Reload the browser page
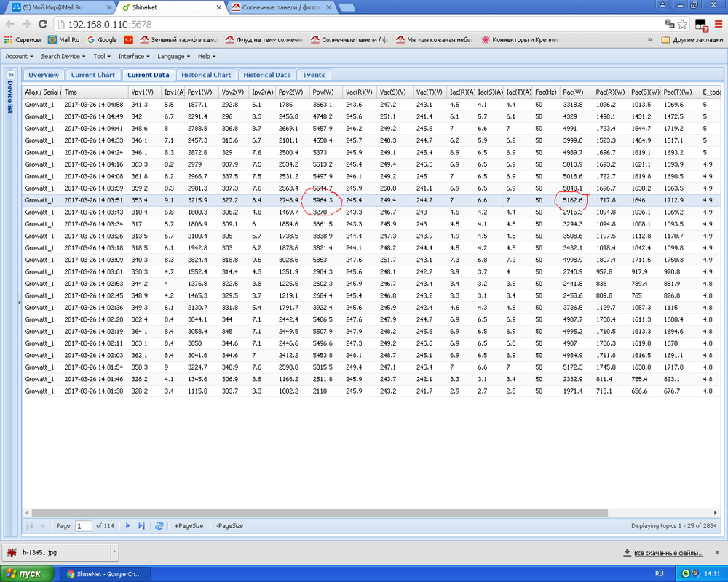 (x=43, y=24)
